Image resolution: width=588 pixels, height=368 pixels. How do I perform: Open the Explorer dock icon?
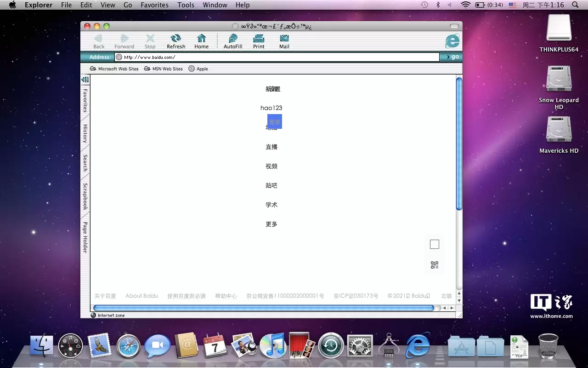[x=417, y=345]
